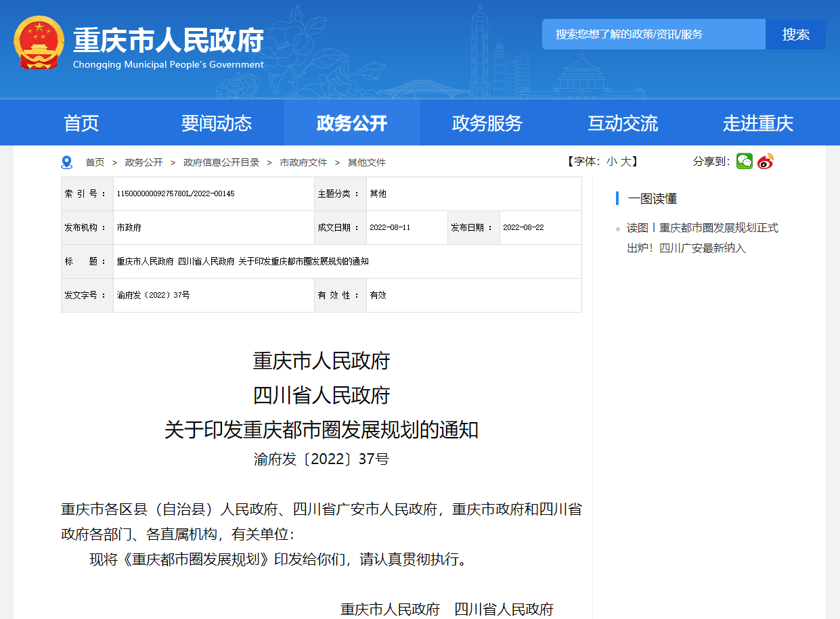Navigate to 市政府文件 breadcrumb link
840x619 pixels.
click(303, 162)
